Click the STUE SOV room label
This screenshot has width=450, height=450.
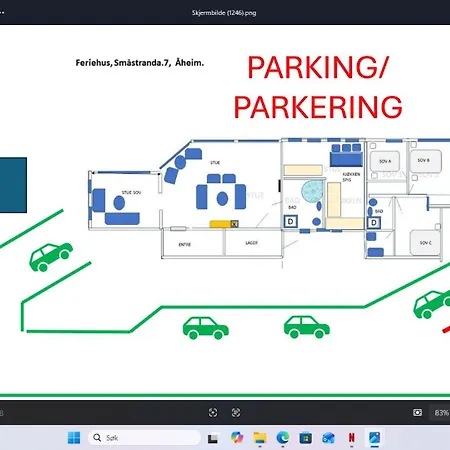[131, 192]
